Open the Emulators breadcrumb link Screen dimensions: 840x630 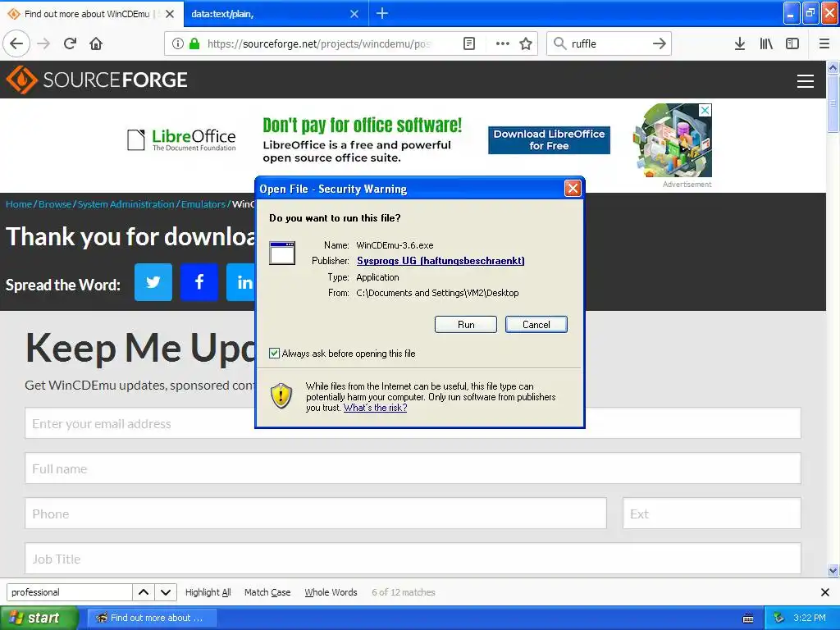tap(203, 204)
